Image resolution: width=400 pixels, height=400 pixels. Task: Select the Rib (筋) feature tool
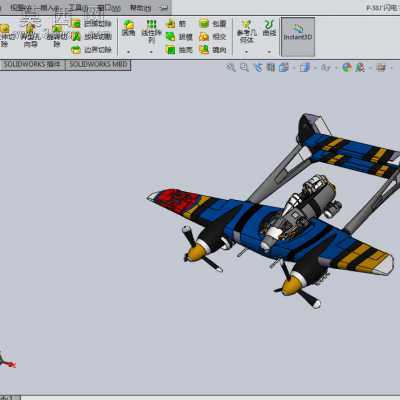point(176,23)
